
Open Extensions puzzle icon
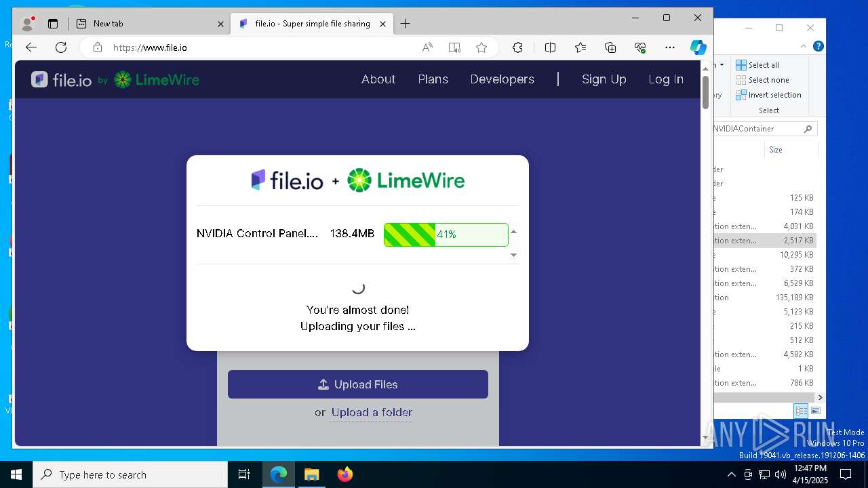pos(517,47)
